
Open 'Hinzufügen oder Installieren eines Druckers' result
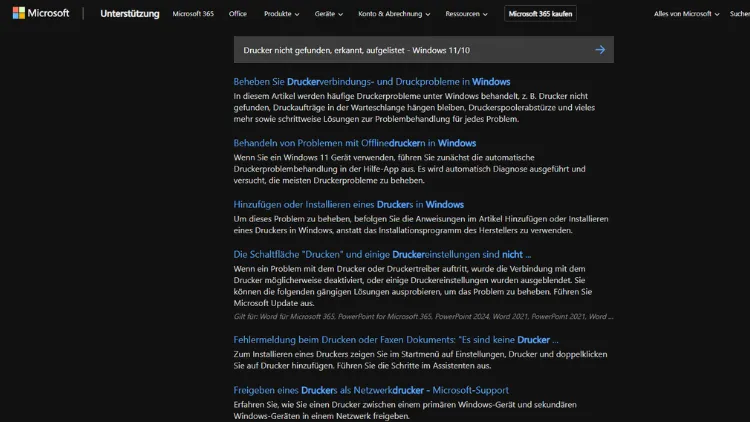click(x=348, y=204)
